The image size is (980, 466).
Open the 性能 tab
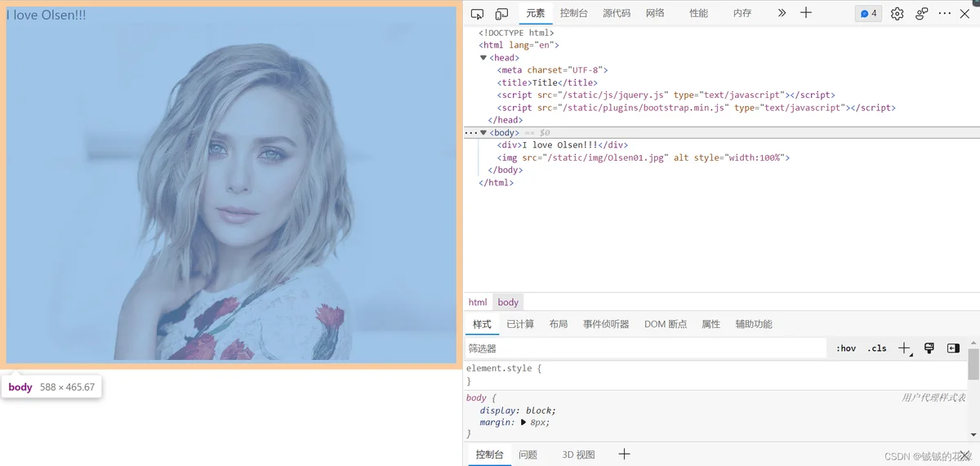698,13
